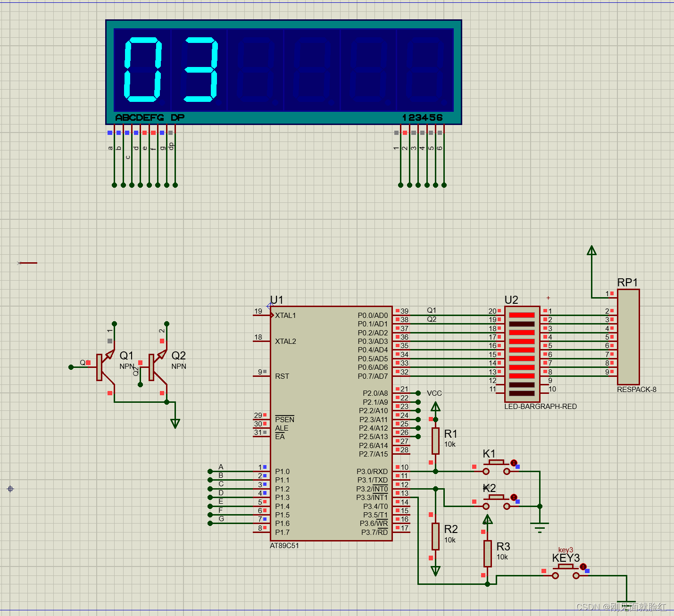Select the Q2 NPN transistor symbol
This screenshot has height=616, width=674.
click(x=157, y=367)
